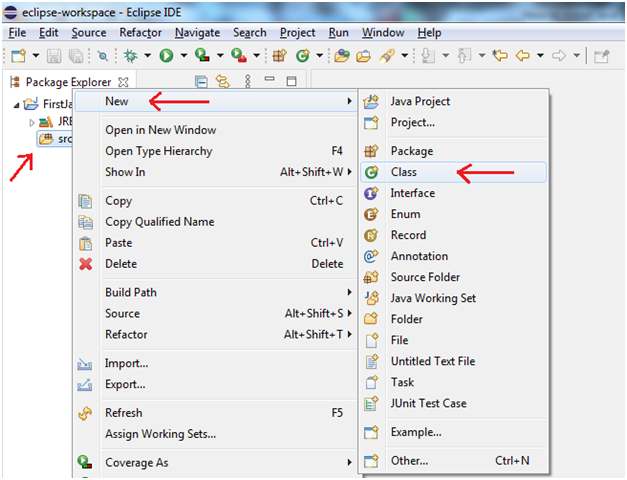
Task: Choose Class from the New submenu
Action: click(453, 172)
